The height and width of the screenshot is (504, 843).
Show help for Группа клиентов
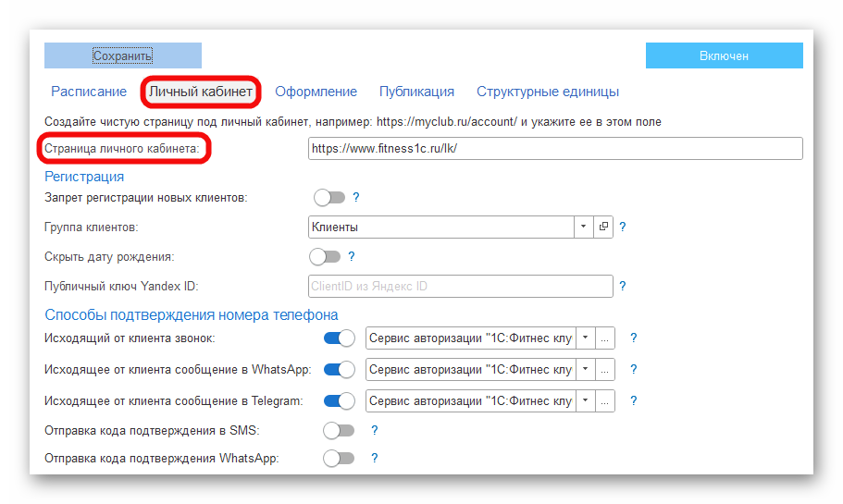coord(623,227)
